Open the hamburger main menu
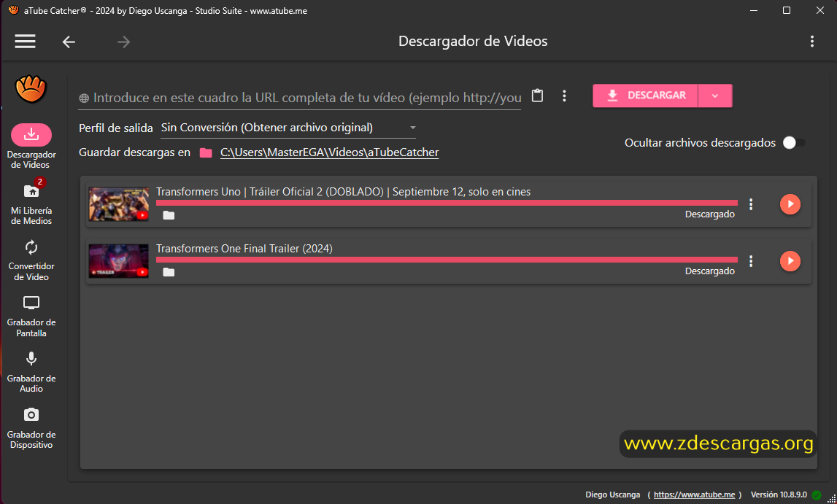 (25, 42)
